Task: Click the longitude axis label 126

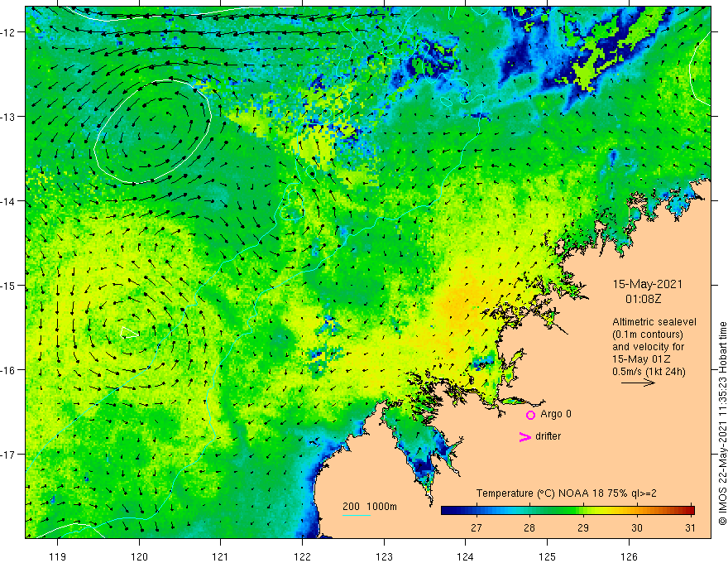Action: click(x=629, y=556)
